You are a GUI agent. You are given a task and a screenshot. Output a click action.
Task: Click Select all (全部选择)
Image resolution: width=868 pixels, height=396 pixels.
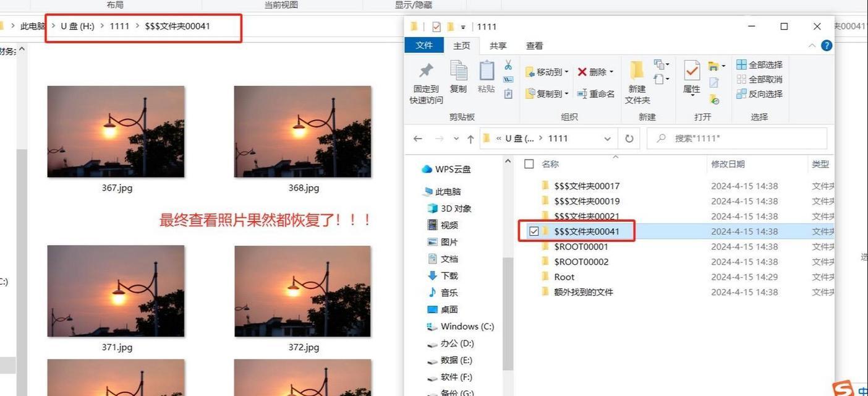(760, 64)
